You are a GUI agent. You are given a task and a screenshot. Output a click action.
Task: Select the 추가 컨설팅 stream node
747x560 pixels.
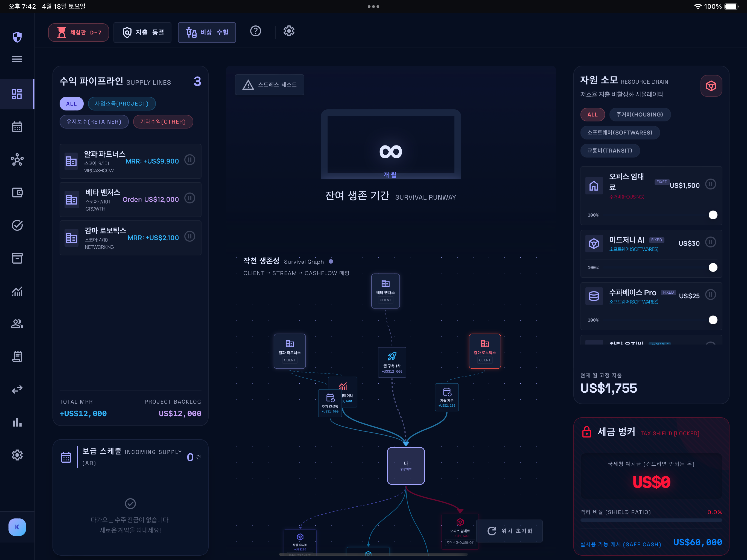[x=329, y=404]
